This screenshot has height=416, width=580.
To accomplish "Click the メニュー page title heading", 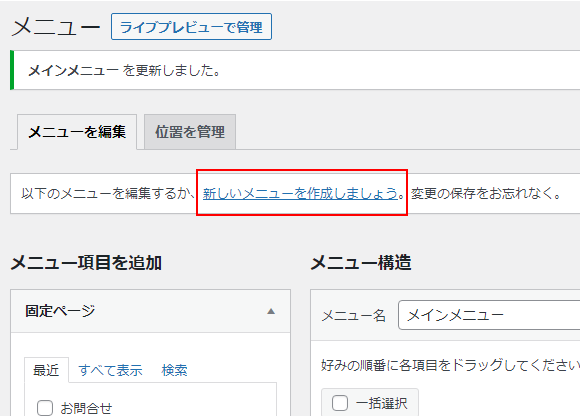I will pos(56,27).
